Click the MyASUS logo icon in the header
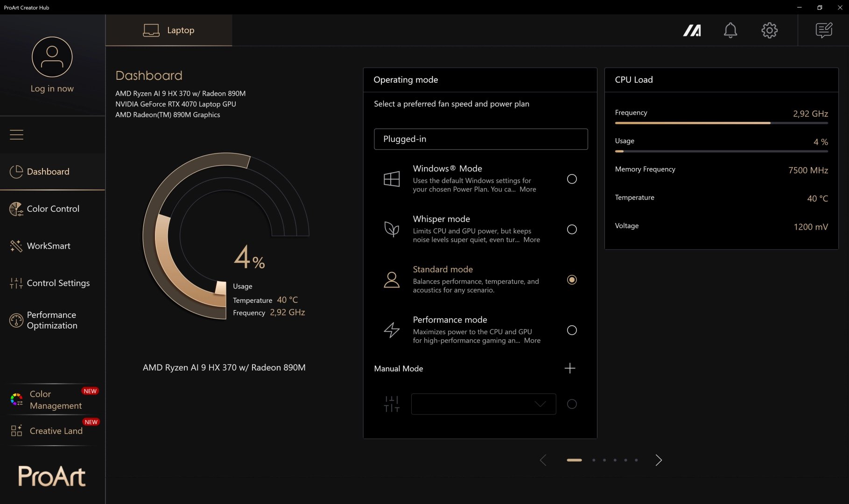This screenshot has width=849, height=504. [692, 30]
